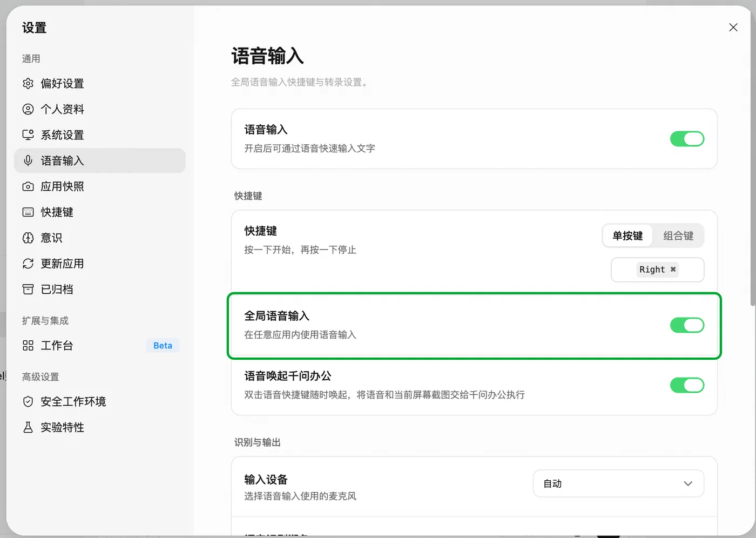Viewport: 756px width, 538px height.
Task: Click the 开启后可通过语音快速输入文字 description
Action: 309,149
